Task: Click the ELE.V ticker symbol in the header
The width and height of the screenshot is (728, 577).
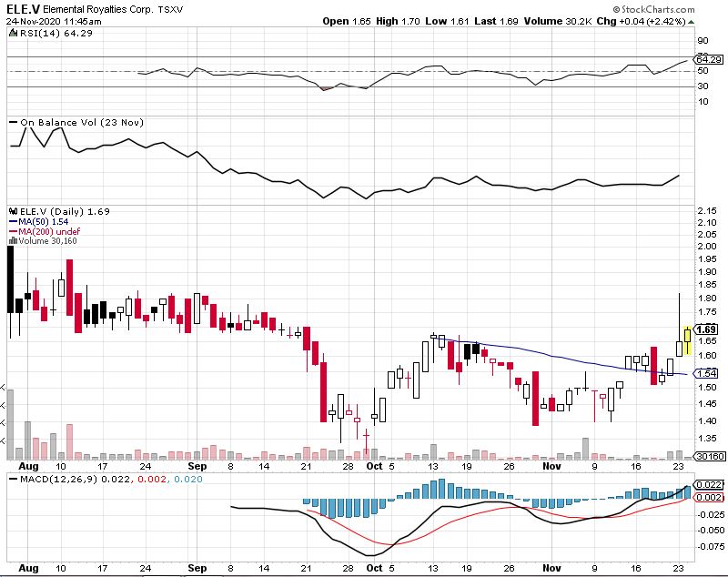Action: tap(24, 9)
